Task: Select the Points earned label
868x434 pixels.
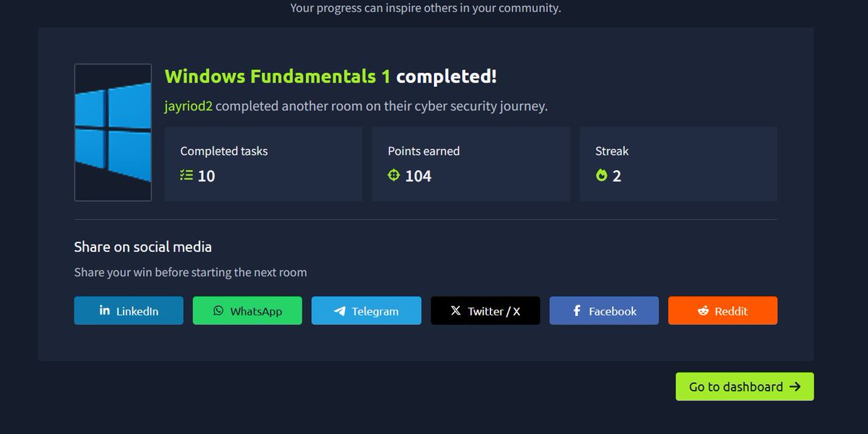Action: click(424, 151)
